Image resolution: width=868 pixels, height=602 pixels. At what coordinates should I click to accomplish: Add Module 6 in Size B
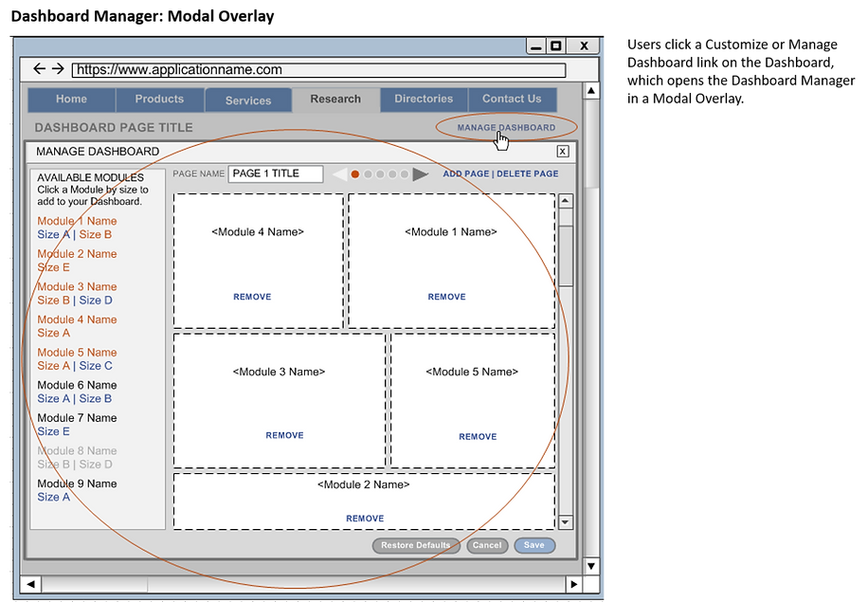coord(95,399)
